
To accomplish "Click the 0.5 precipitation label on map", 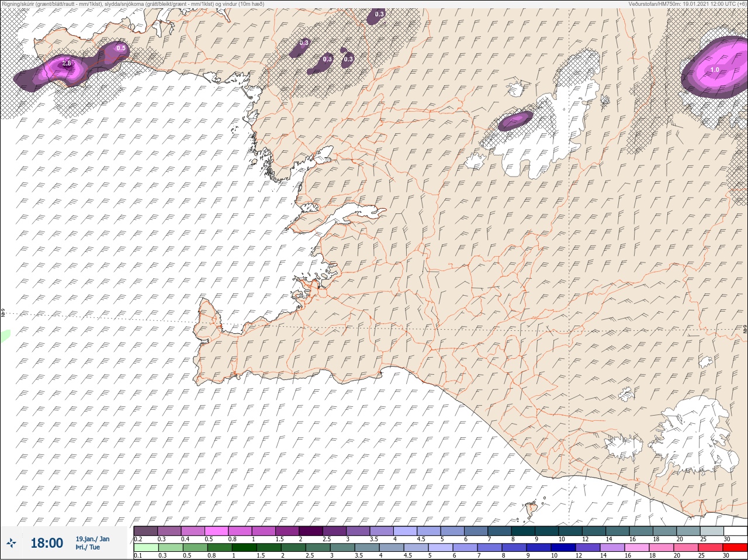I will tap(121, 49).
